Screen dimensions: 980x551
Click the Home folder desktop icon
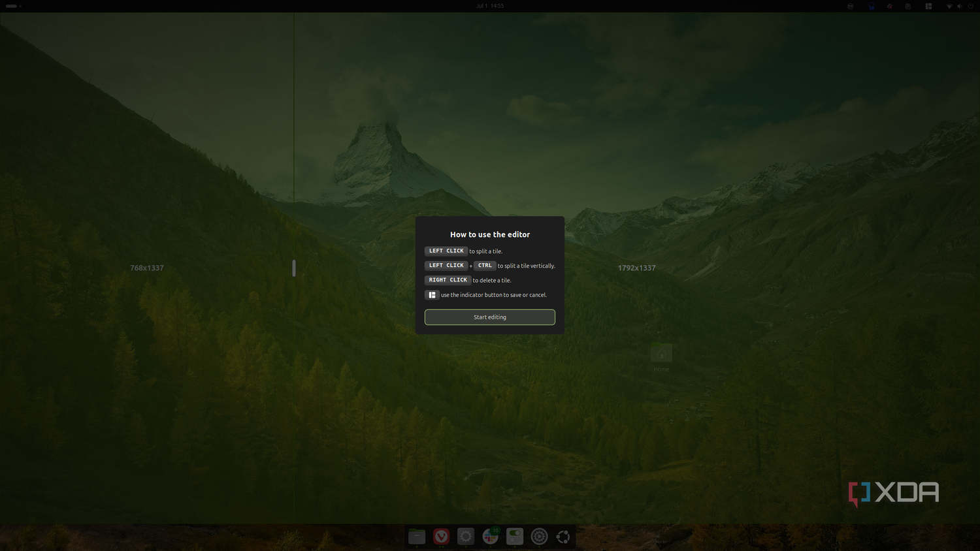tap(661, 358)
